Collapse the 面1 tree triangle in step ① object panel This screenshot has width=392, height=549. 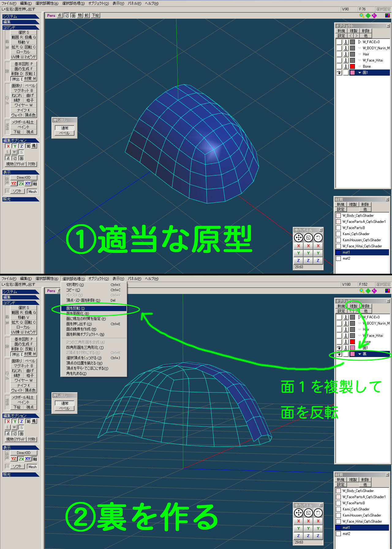click(360, 73)
